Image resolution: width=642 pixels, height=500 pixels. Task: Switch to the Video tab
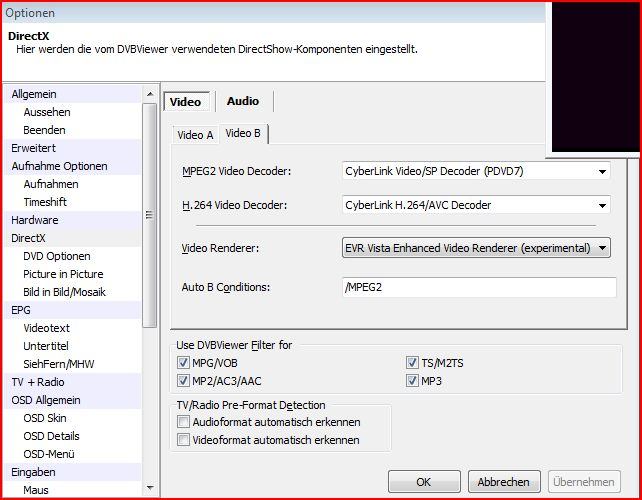(x=186, y=102)
